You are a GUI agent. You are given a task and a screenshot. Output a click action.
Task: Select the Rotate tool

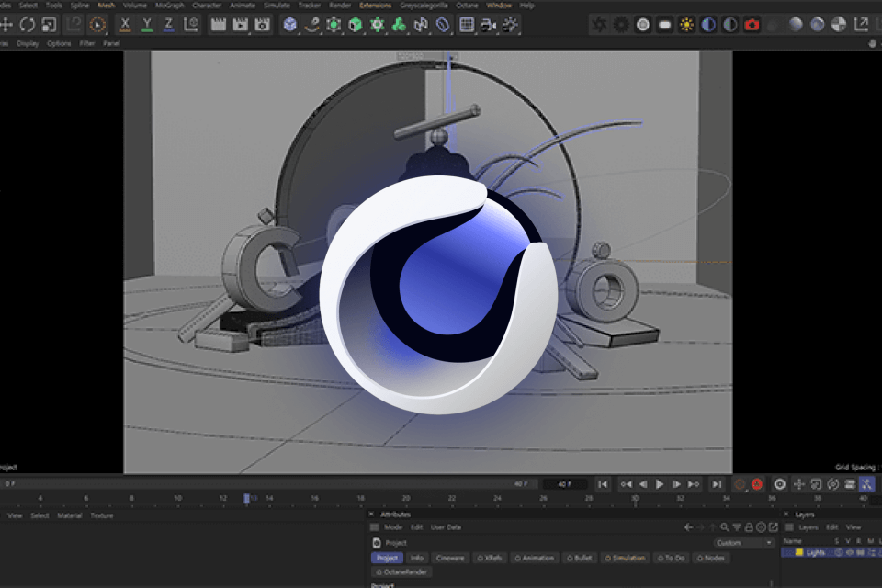tap(27, 25)
